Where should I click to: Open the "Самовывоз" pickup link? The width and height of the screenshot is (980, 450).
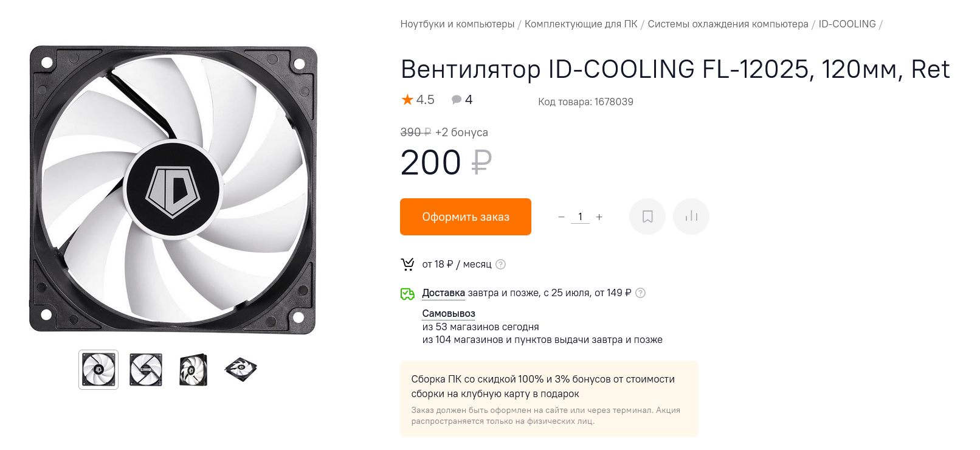(x=449, y=313)
